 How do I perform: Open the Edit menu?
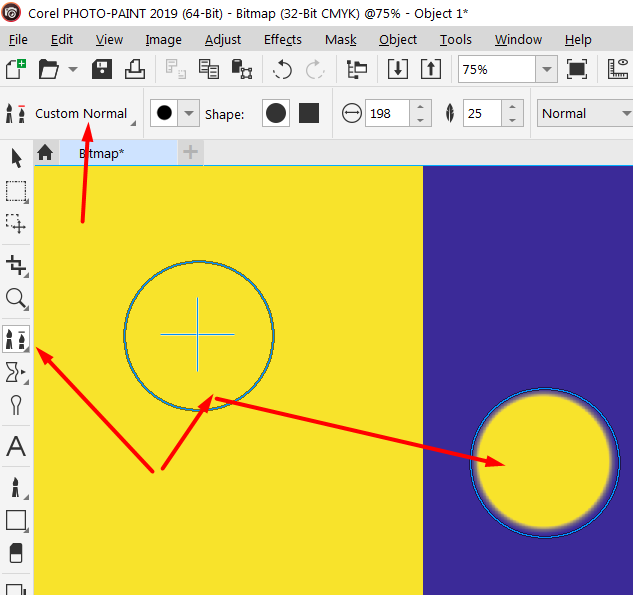[62, 40]
